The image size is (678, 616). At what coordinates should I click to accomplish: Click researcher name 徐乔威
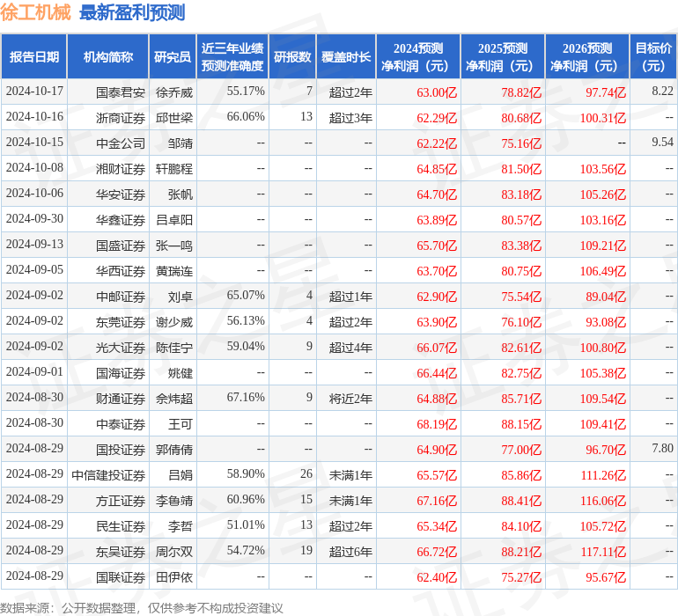[173, 92]
